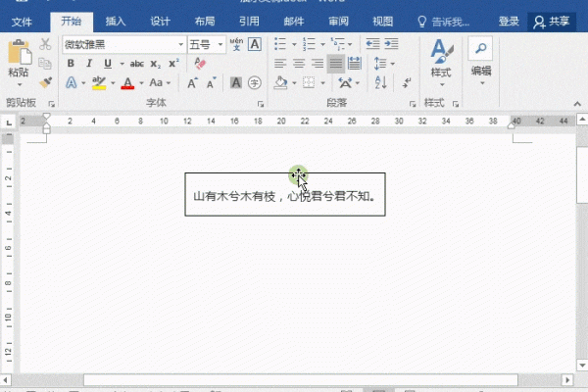Switch to the Layout tab
This screenshot has height=392, width=588.
click(x=205, y=22)
